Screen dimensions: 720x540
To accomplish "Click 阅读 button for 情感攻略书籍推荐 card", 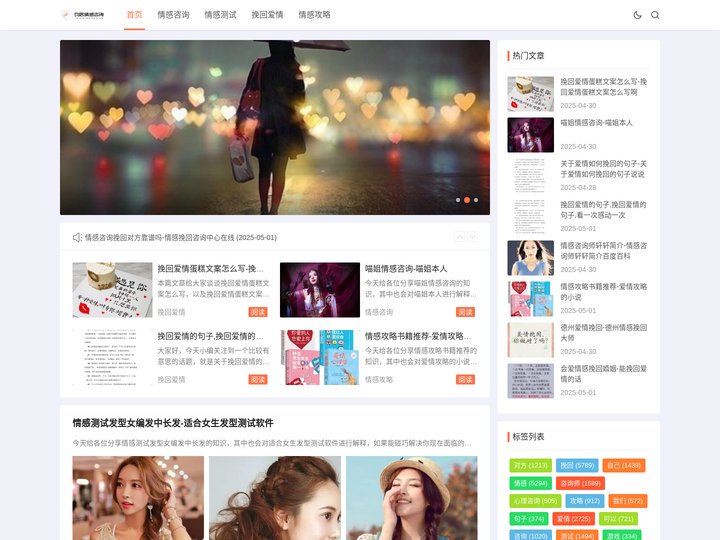I will coord(466,380).
